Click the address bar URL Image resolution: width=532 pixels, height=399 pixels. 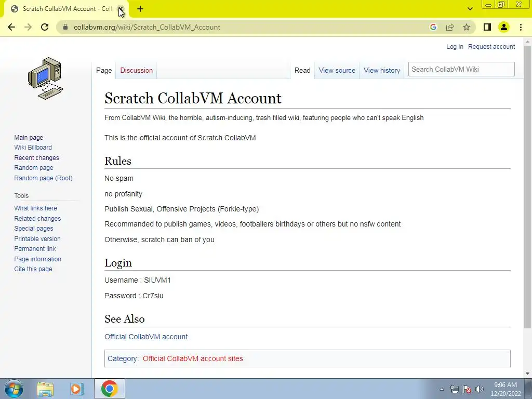147,27
